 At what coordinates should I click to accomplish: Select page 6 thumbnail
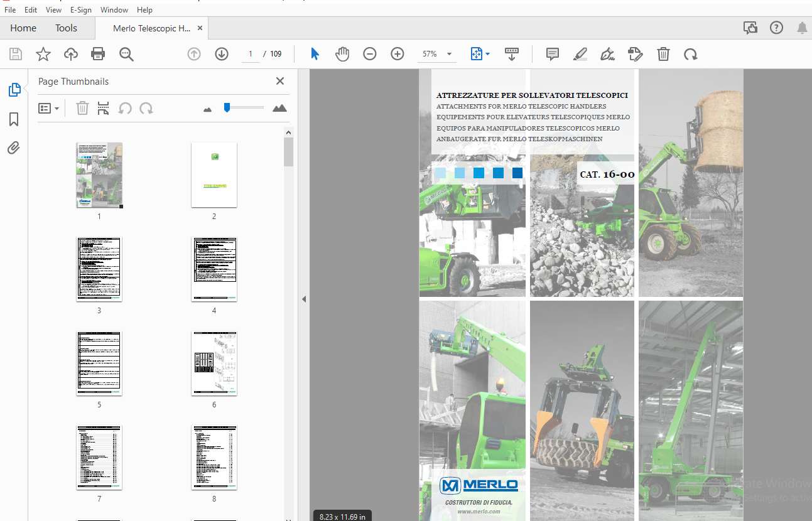click(x=214, y=363)
